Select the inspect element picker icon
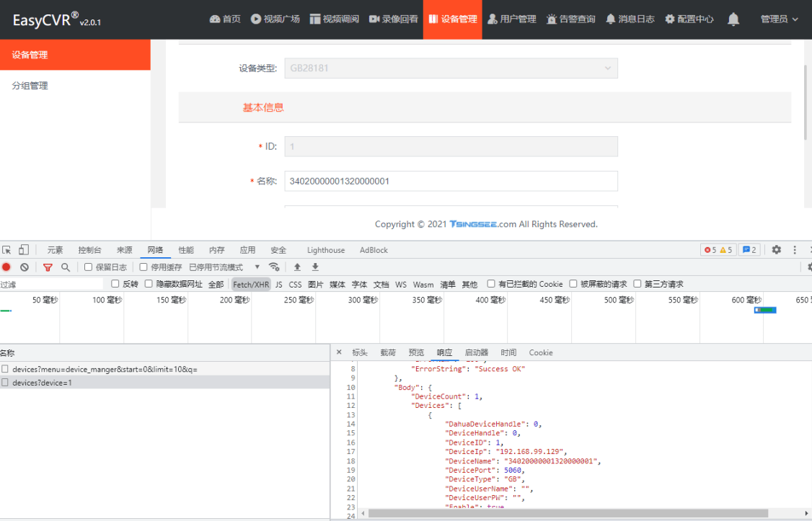This screenshot has height=521, width=812. 6,250
